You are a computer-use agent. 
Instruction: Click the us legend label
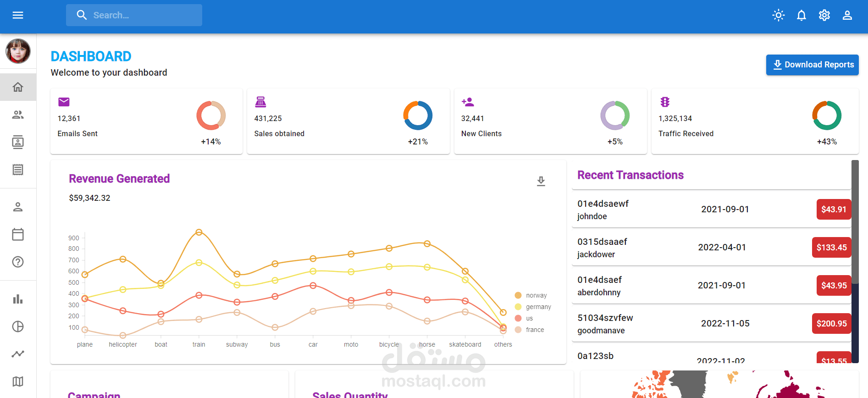530,318
